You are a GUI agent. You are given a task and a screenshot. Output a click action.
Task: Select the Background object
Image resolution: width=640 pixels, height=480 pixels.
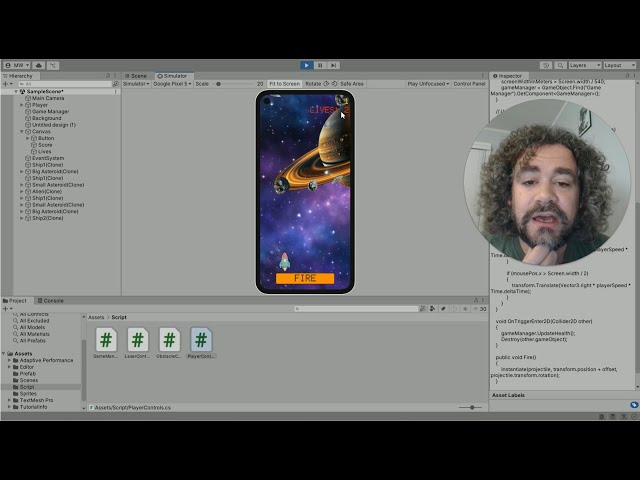[47, 118]
